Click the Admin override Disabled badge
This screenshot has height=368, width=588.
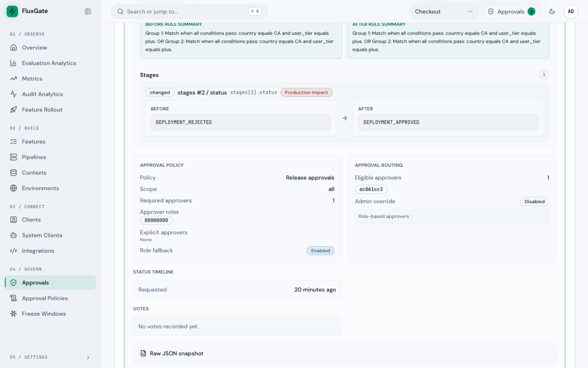coord(534,202)
